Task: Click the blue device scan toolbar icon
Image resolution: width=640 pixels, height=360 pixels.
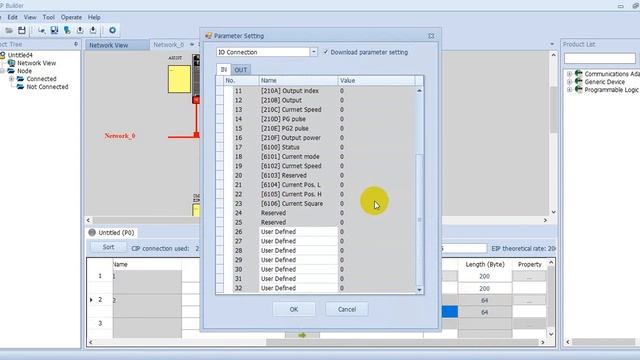Action: (x=67, y=30)
